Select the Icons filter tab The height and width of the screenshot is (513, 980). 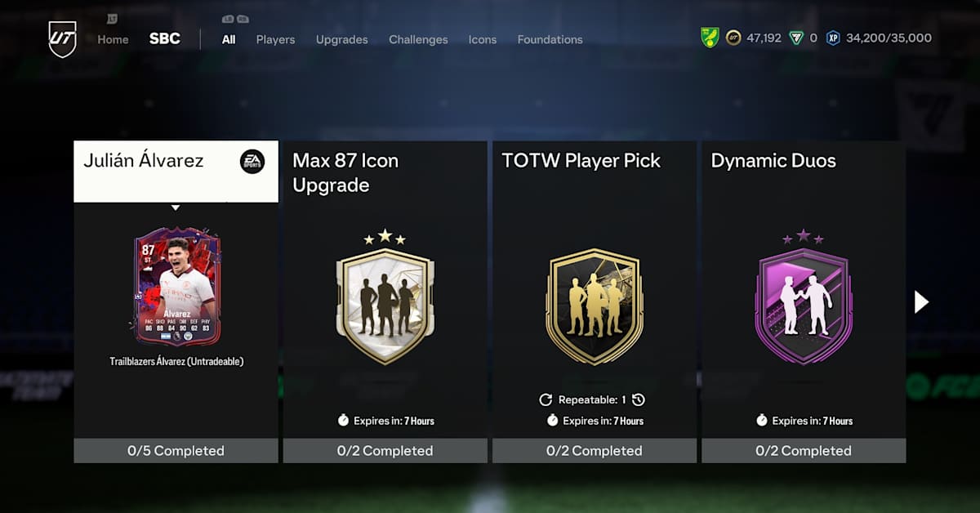[482, 39]
